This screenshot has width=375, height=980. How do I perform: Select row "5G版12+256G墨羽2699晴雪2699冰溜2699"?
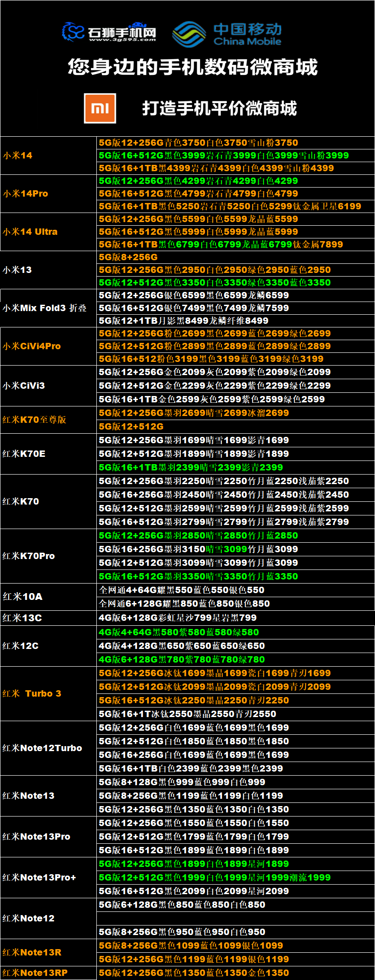236,413
